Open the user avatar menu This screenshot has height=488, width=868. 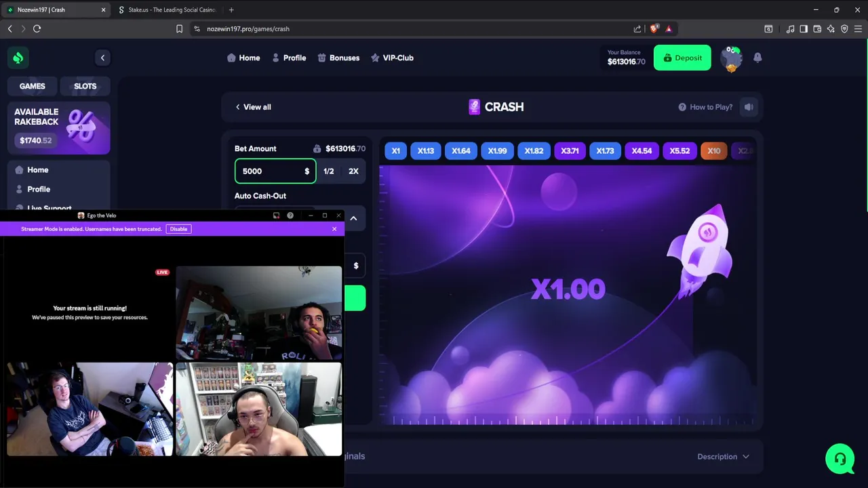point(731,58)
